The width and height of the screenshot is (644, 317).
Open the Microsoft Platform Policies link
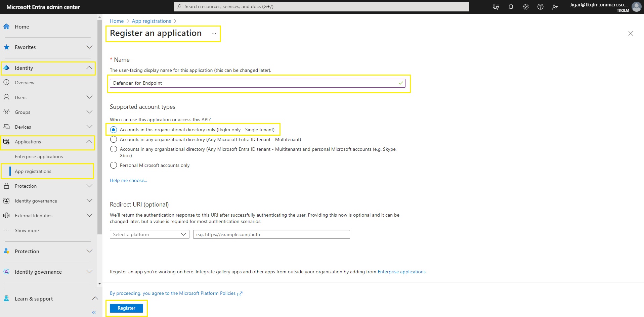pyautogui.click(x=176, y=293)
